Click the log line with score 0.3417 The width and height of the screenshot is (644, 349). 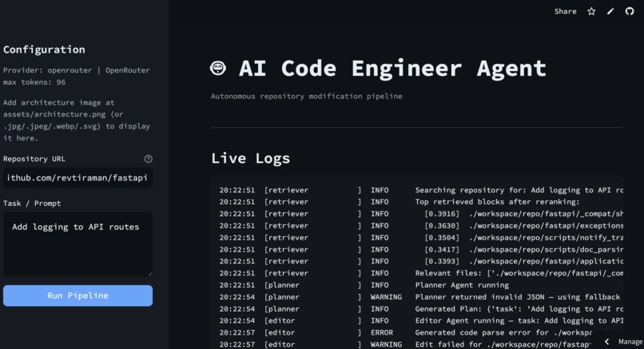pyautogui.click(x=421, y=250)
